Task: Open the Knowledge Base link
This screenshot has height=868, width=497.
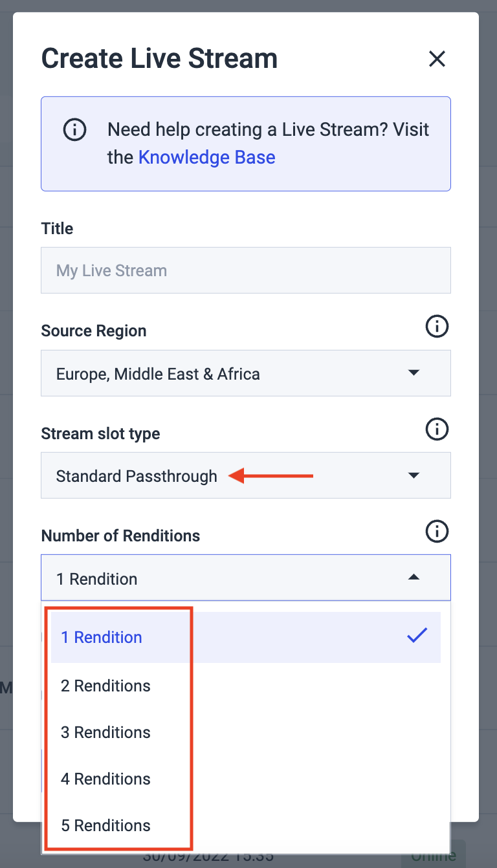Action: pos(206,157)
